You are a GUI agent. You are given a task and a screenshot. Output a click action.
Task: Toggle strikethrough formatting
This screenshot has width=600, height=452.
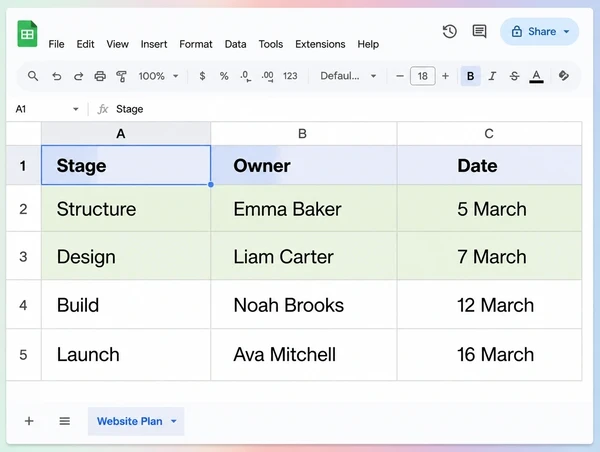coord(515,76)
